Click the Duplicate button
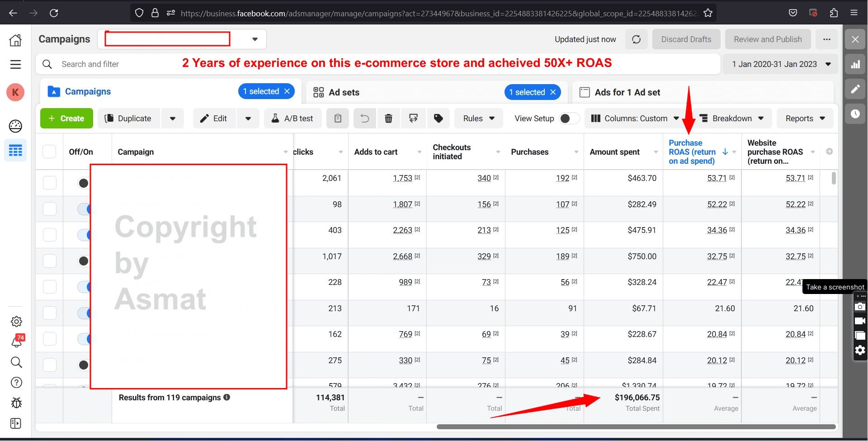Image resolution: width=868 pixels, height=441 pixels. 129,119
